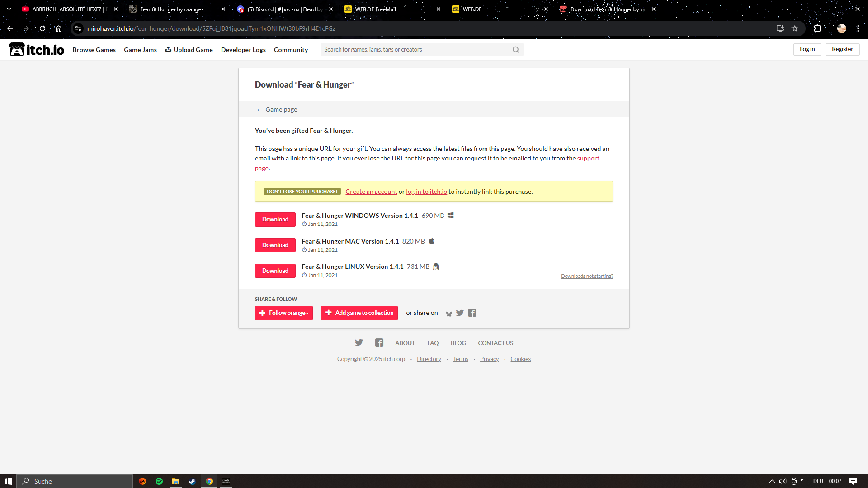The image size is (868, 488).
Task: Open the support page link
Action: pos(588,158)
